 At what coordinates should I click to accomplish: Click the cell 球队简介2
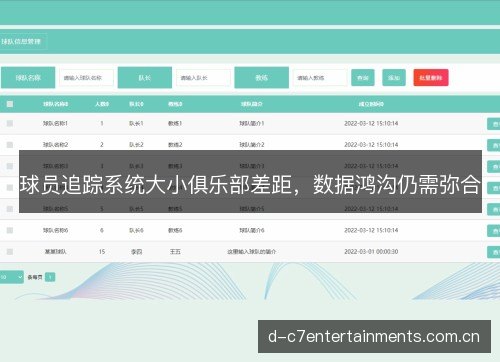(252, 145)
